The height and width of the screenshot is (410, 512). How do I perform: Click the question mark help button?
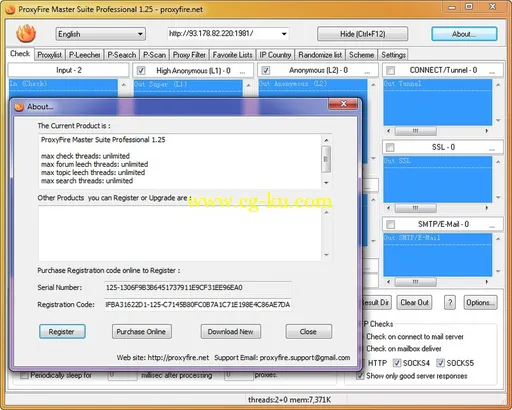point(450,302)
